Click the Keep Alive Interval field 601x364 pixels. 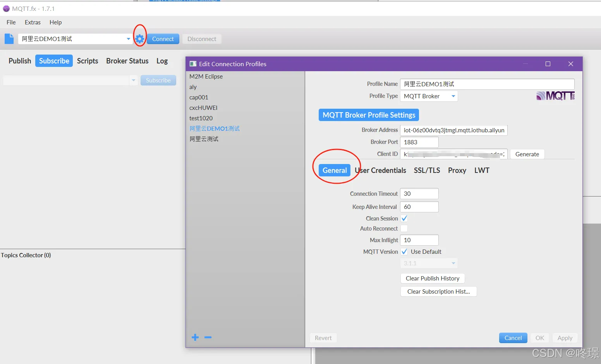pyautogui.click(x=419, y=207)
